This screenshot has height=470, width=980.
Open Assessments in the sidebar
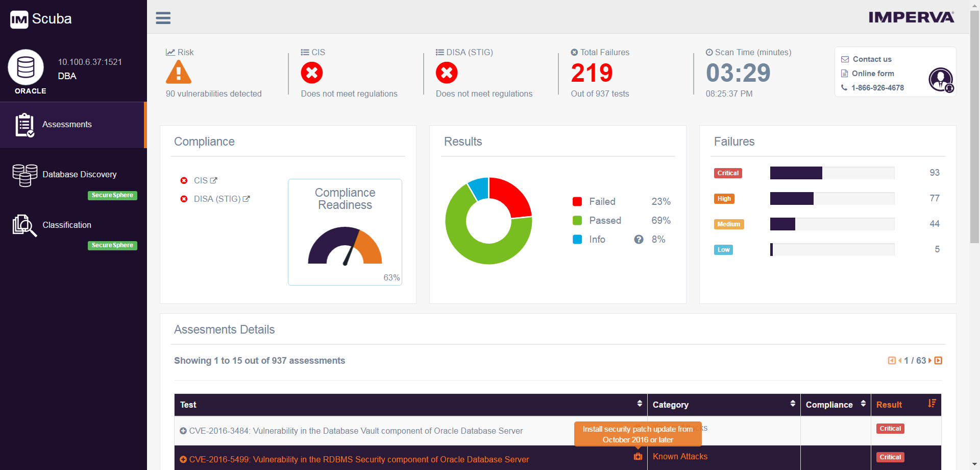click(72, 125)
